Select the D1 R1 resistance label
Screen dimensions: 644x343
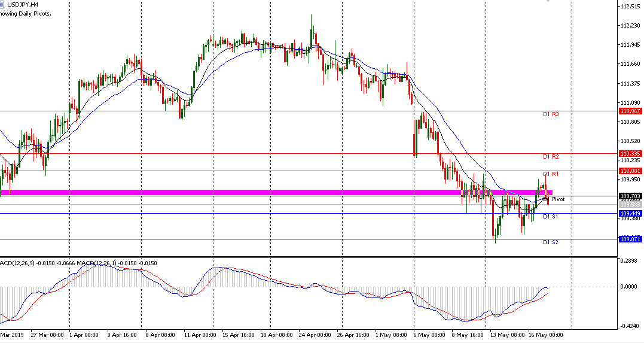tap(551, 174)
